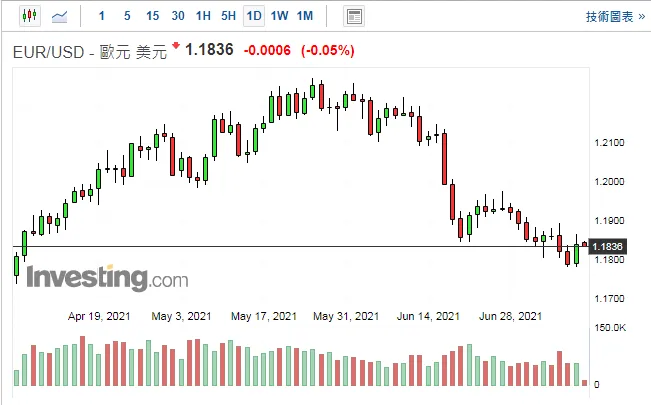Expand the » chevron after 技術圖表
651x405 pixels.
click(641, 17)
